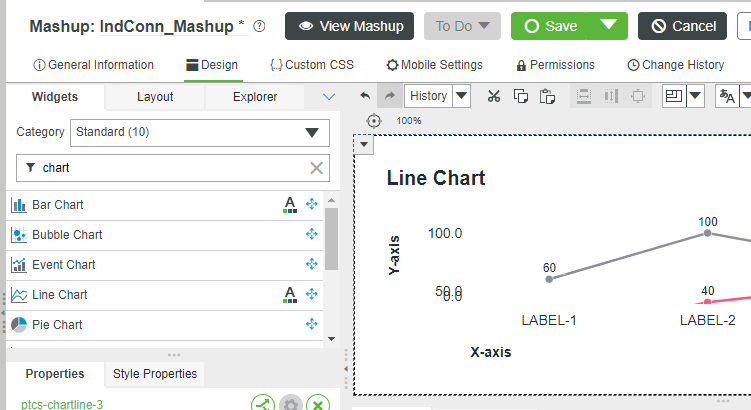Click the Bar Chart style A icon

[x=290, y=205]
